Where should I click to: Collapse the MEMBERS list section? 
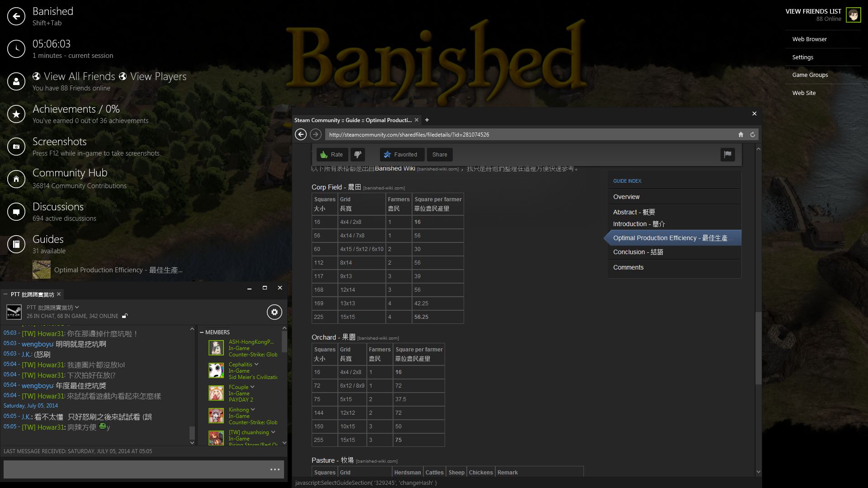202,332
